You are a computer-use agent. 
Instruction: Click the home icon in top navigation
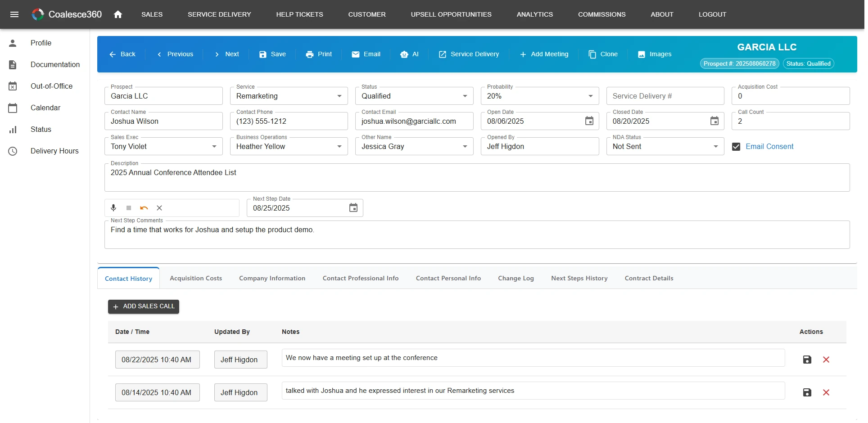pyautogui.click(x=118, y=14)
